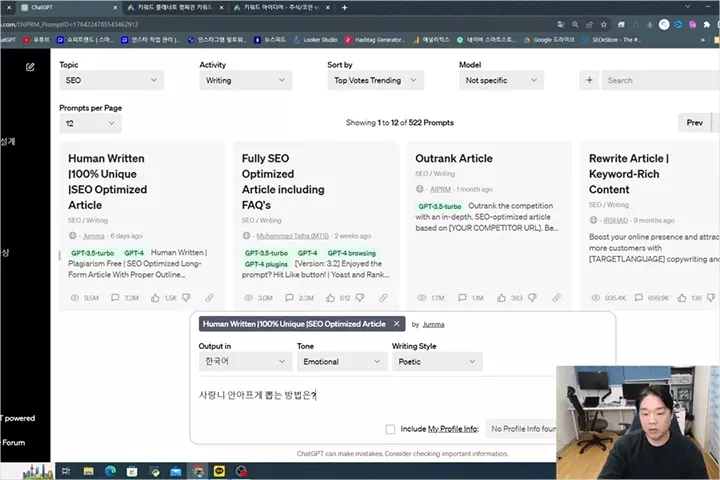Screen dimensions: 720x480
Task: Click the bookmark star icon in address bar
Action: [604, 24]
